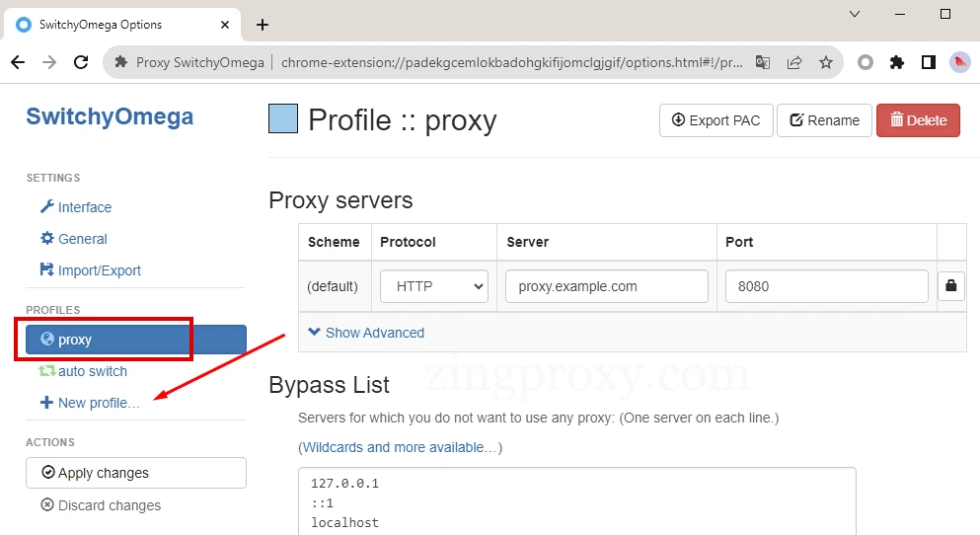The image size is (980, 535).
Task: Open the tab search chevron
Action: point(855,14)
